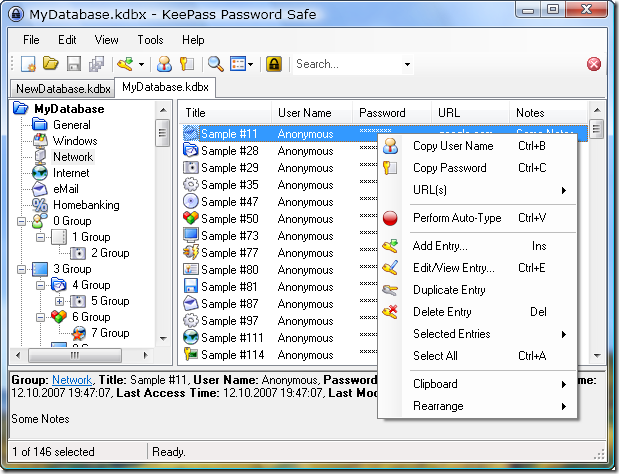Open the View menu
This screenshot has height=474, width=619.
(x=106, y=40)
